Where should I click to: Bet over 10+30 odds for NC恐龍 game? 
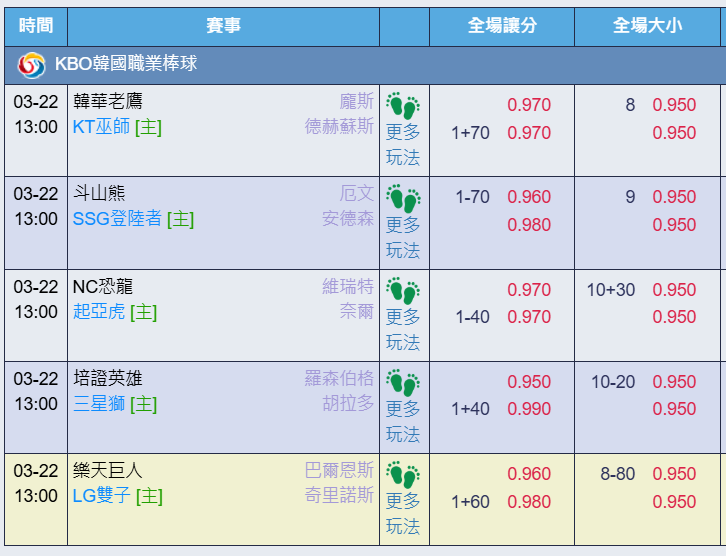pos(674,290)
